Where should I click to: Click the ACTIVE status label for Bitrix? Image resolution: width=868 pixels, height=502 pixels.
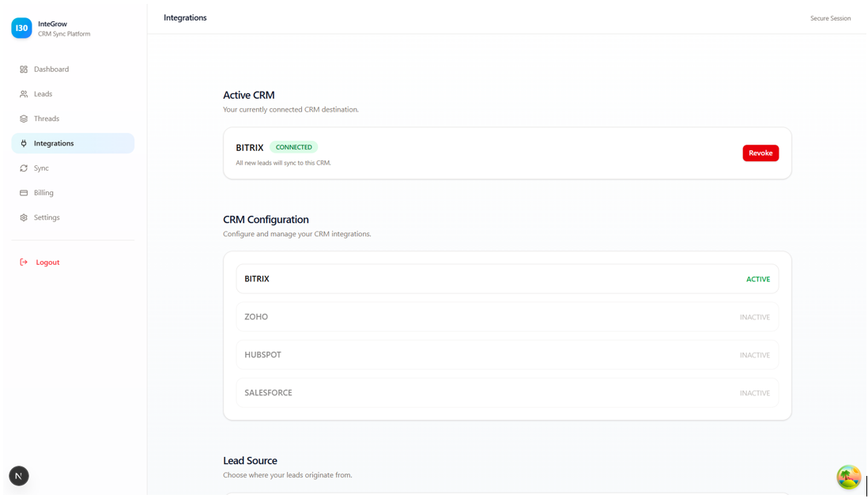pyautogui.click(x=758, y=280)
